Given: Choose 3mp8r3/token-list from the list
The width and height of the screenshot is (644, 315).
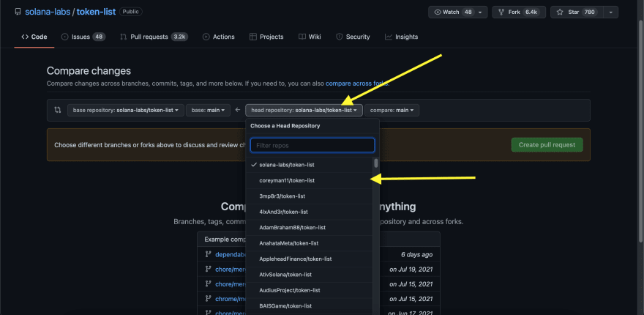Looking at the screenshot, I should coord(310,196).
